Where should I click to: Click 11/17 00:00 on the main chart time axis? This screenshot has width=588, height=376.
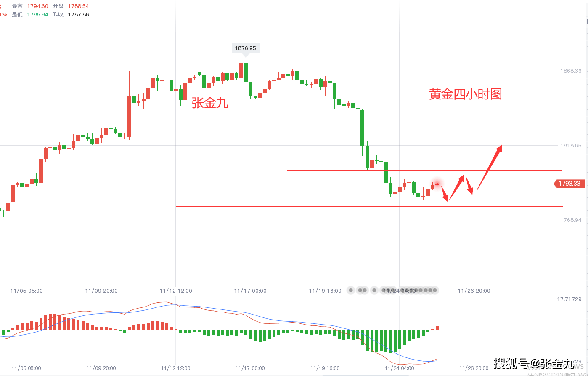pos(250,291)
